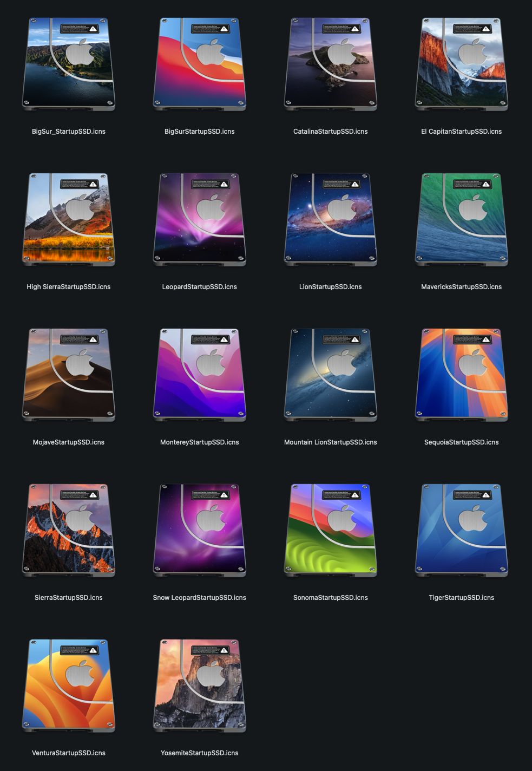
Task: Select the El CapitanStartupSSD drive icon
Action: [462, 64]
